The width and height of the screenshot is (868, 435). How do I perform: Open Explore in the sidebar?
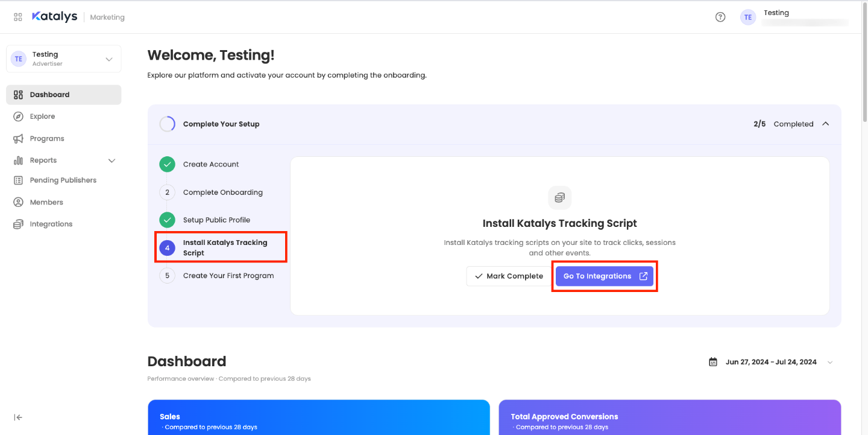[x=63, y=116]
